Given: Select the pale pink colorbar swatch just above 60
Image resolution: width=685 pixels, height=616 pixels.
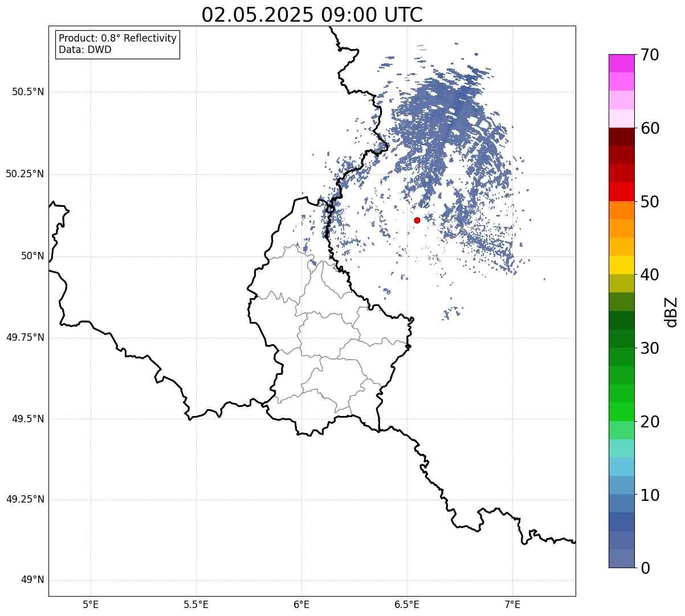Looking at the screenshot, I should pyautogui.click(x=622, y=119).
